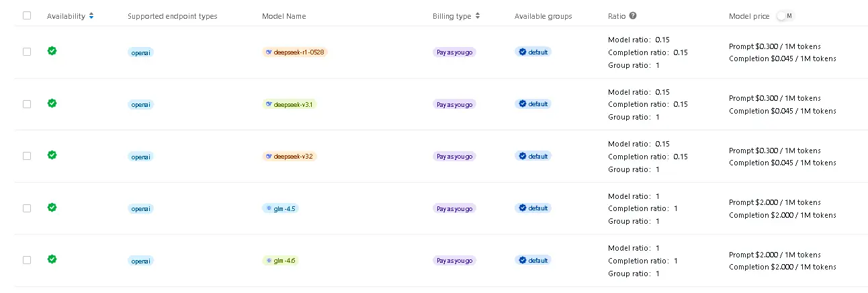
Task: Click the glm-4.6 model name tag
Action: (280, 260)
